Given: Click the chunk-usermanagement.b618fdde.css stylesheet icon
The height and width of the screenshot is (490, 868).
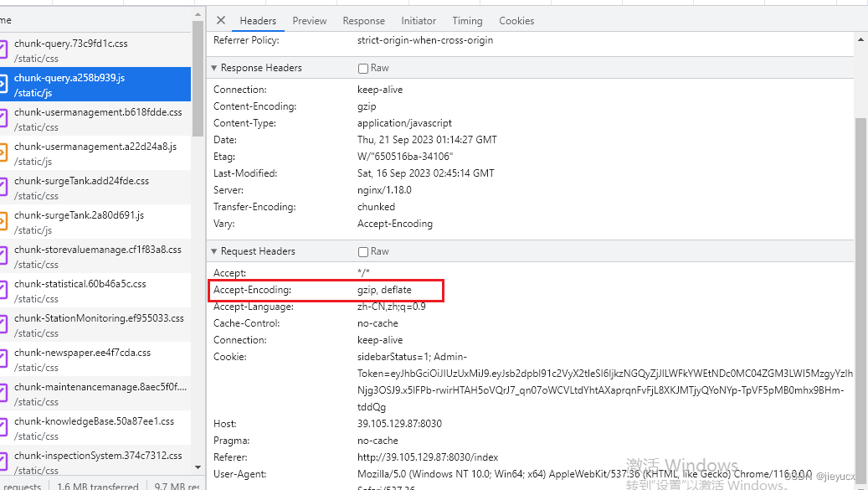Looking at the screenshot, I should (3, 119).
